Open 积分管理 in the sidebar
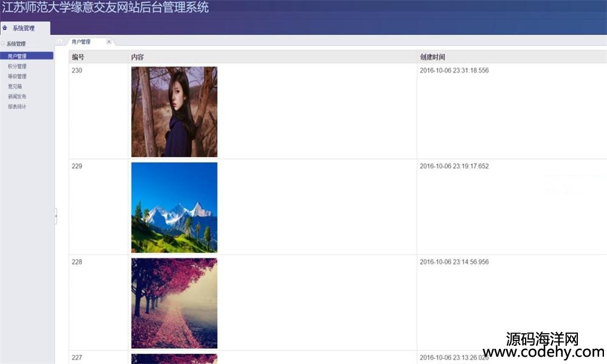Viewport: 607px width, 364px height. click(x=17, y=66)
